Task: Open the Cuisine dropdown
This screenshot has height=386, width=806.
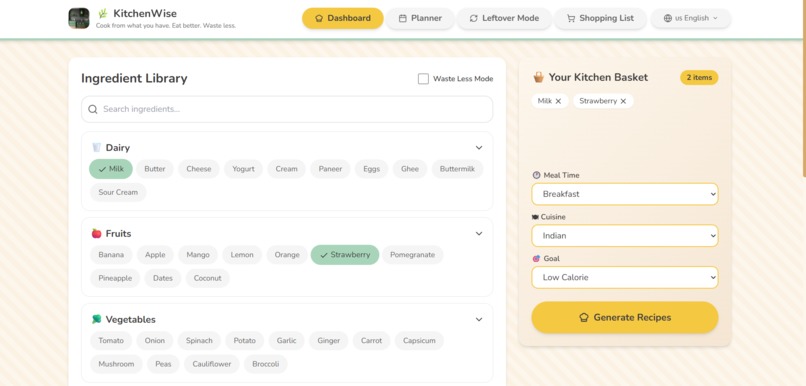Action: pyautogui.click(x=625, y=236)
